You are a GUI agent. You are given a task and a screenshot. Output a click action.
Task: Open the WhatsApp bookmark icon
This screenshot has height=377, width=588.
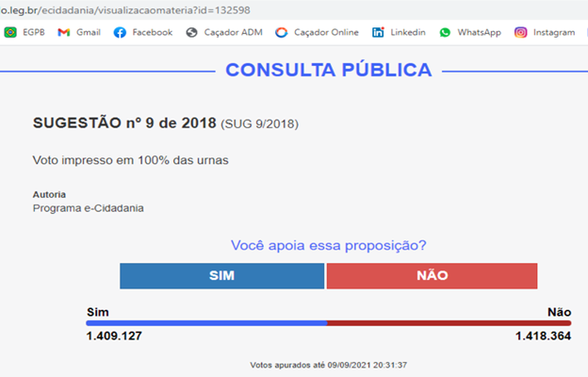(x=445, y=33)
